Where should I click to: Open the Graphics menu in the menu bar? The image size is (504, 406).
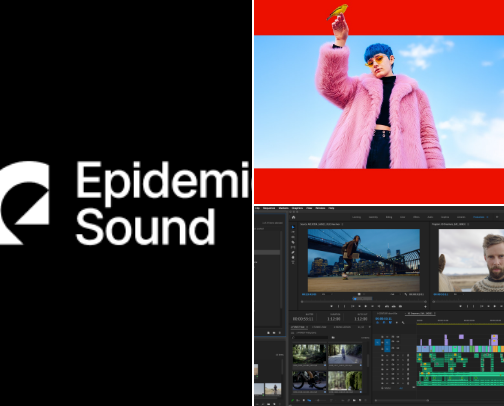[x=297, y=208]
